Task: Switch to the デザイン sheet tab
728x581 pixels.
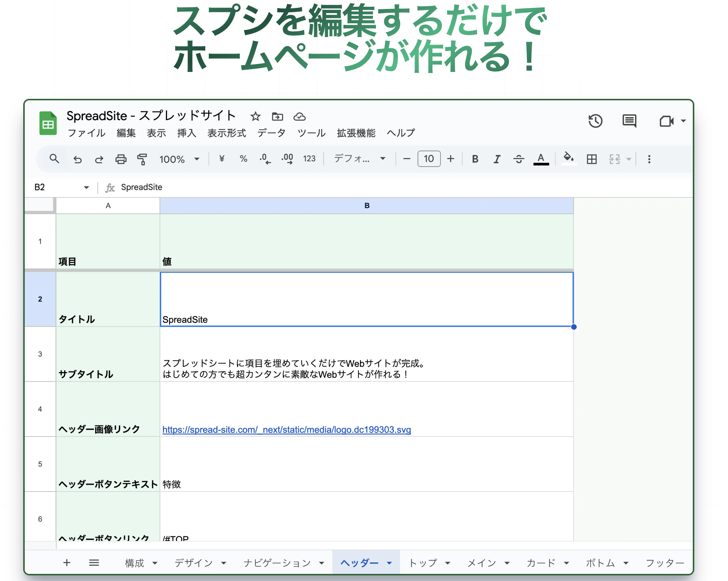Action: pyautogui.click(x=194, y=563)
